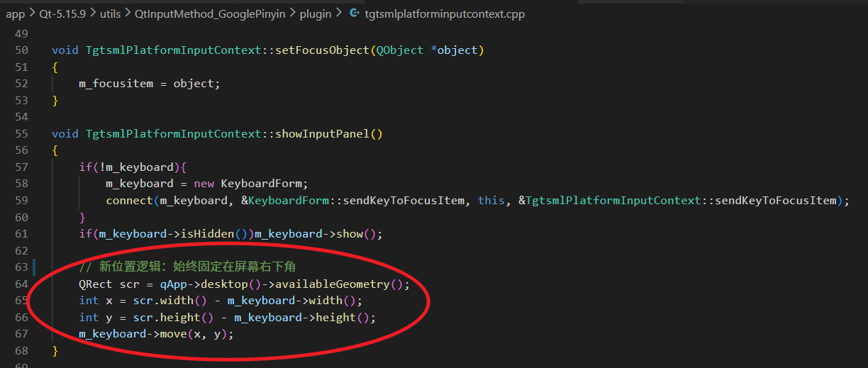
Task: Click 'qApp' on line 64
Action: [x=174, y=284]
